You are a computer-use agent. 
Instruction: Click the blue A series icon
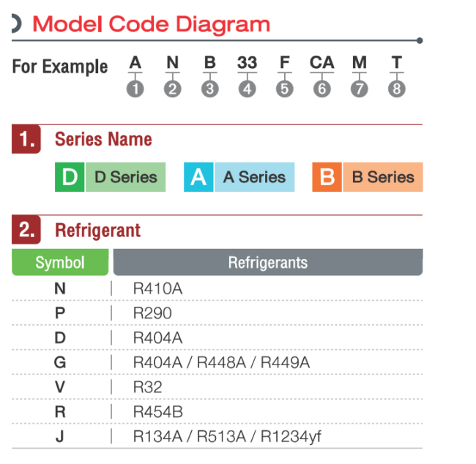tap(198, 177)
